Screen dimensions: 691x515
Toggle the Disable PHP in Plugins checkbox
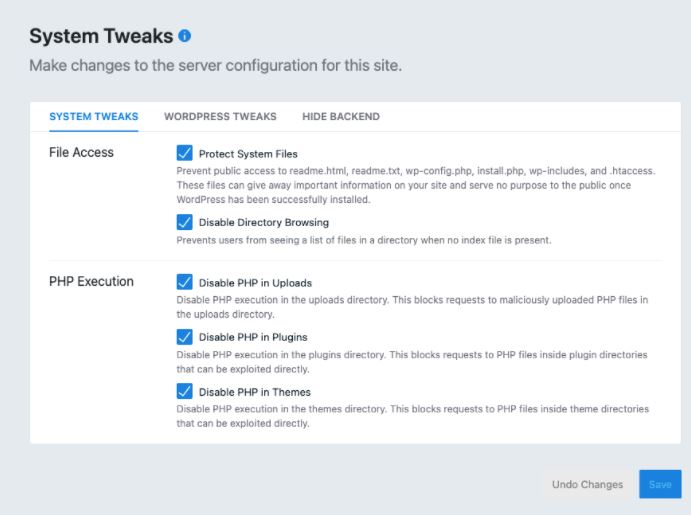[185, 337]
